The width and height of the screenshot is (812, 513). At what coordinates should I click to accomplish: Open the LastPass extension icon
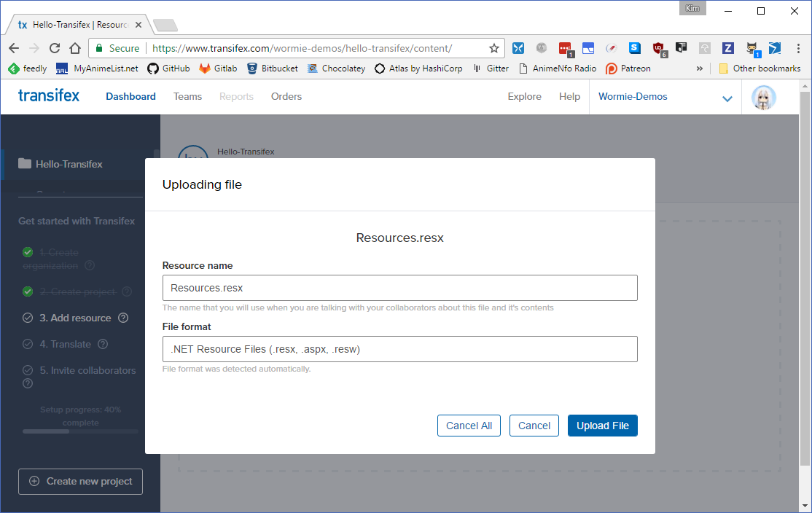tap(565, 49)
